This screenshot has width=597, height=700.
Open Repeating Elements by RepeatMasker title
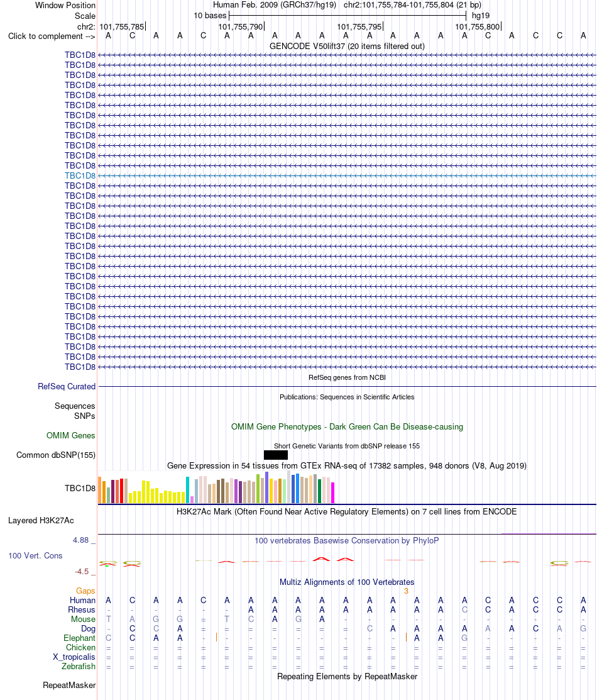click(347, 676)
